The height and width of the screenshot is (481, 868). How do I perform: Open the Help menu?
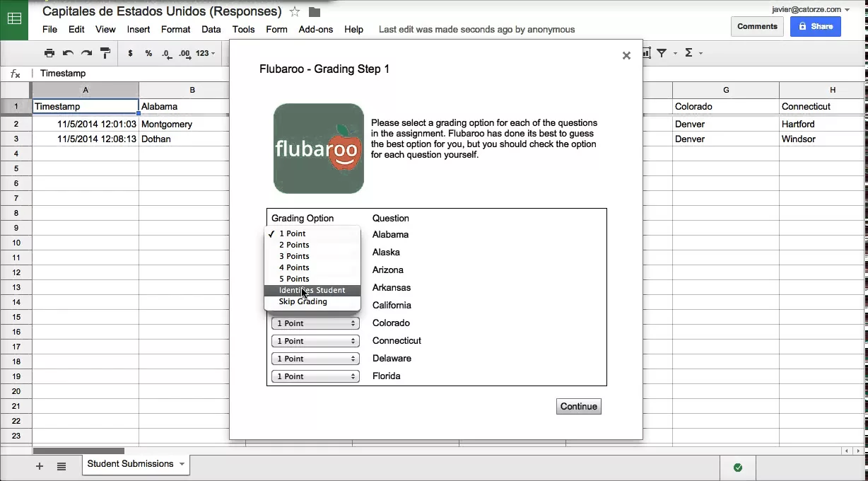(x=354, y=30)
